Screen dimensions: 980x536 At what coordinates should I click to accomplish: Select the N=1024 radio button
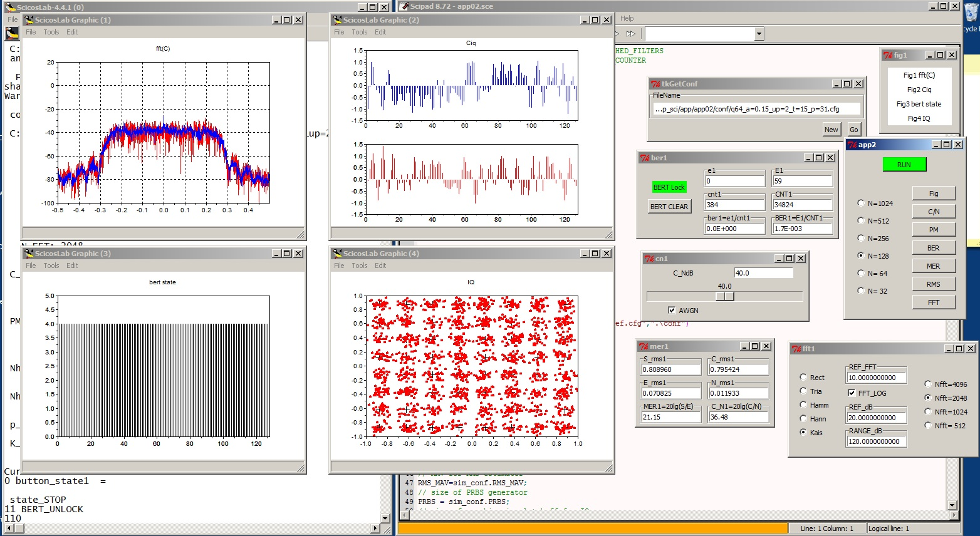click(860, 204)
